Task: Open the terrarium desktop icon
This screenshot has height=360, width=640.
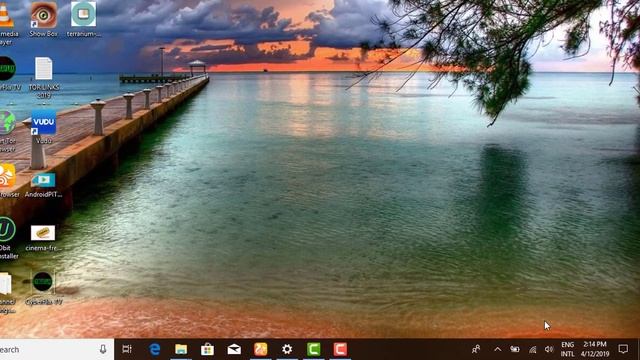Action: 83,18
